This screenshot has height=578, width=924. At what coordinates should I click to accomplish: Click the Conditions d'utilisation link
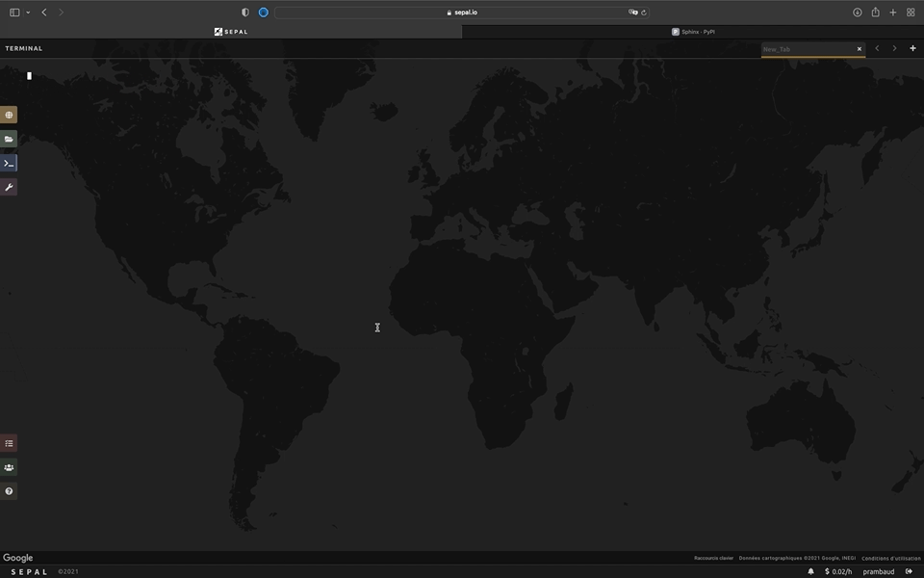tap(890, 558)
